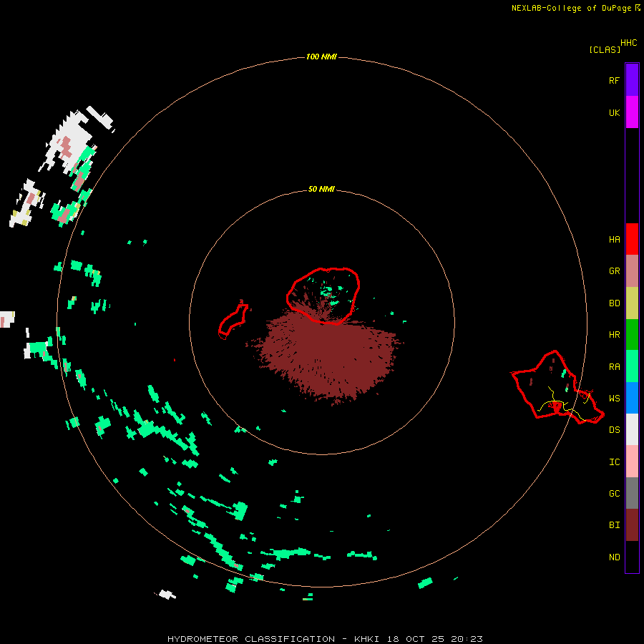Click the HA legend label
Viewport: 644px width, 644px height.
(x=614, y=240)
